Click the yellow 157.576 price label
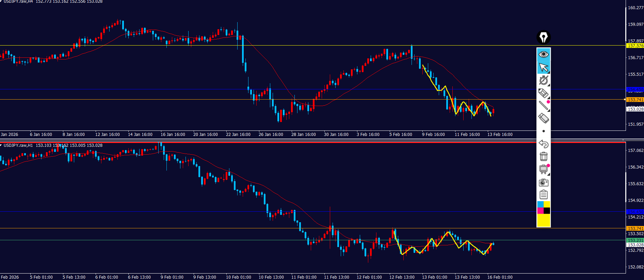The width and height of the screenshot is (644, 280). click(x=635, y=46)
